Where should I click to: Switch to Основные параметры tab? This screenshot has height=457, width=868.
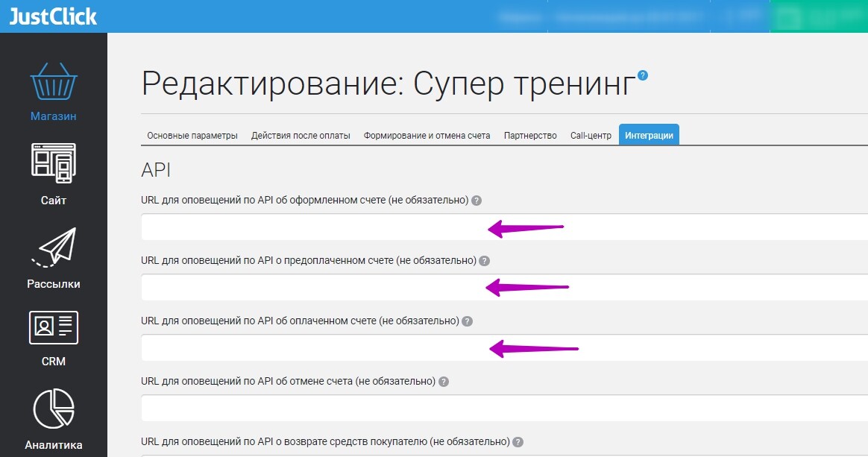pyautogui.click(x=192, y=135)
